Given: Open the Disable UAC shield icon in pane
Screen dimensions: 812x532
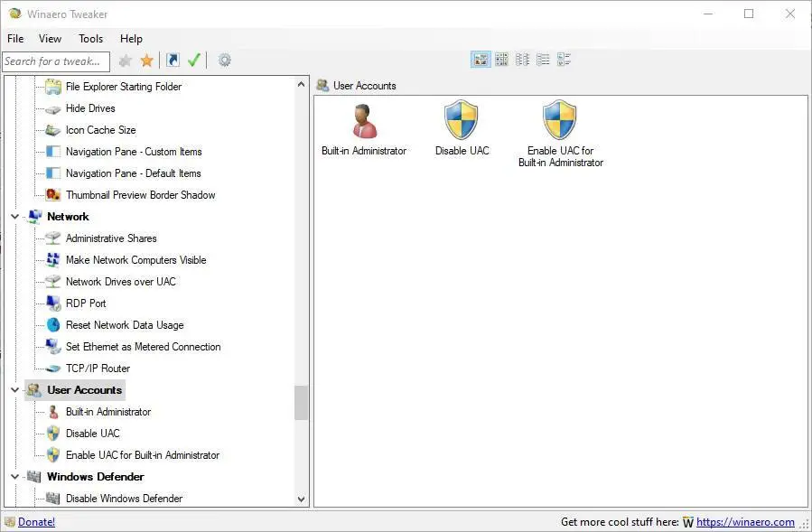Looking at the screenshot, I should click(462, 128).
